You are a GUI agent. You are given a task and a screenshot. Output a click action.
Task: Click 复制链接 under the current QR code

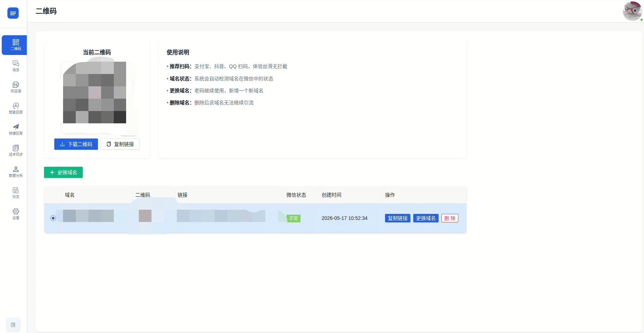pyautogui.click(x=120, y=144)
